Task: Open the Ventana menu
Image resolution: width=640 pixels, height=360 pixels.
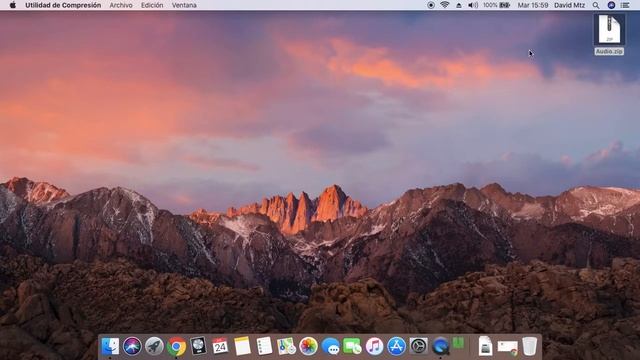Action: 184,5
